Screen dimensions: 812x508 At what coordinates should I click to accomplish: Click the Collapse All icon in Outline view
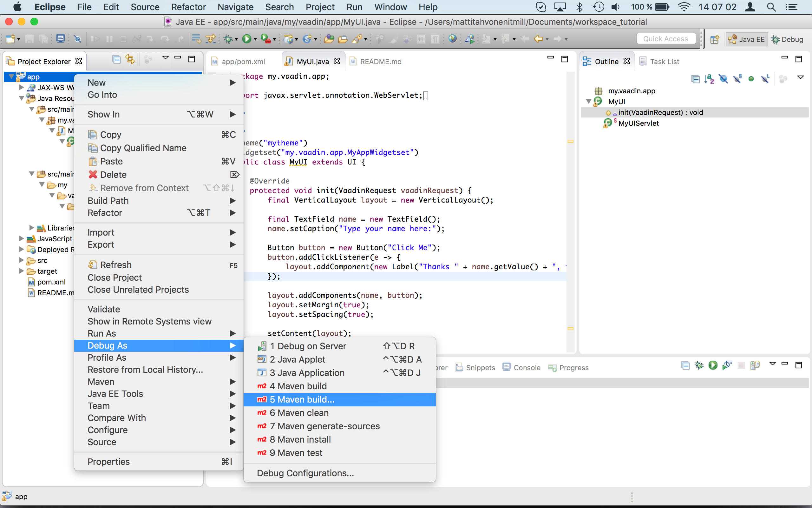click(x=696, y=79)
